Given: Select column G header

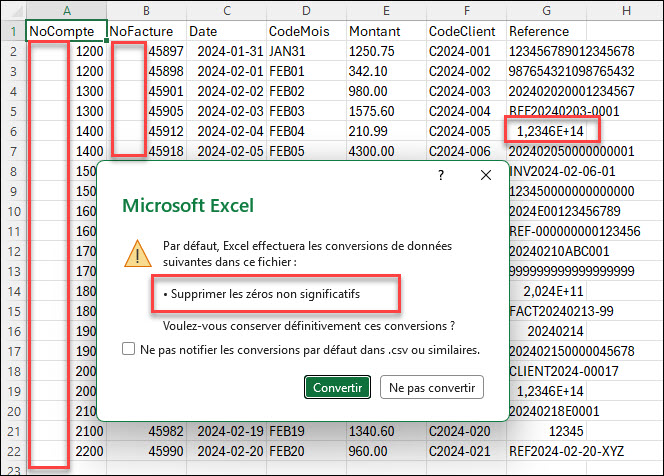Looking at the screenshot, I should [546, 11].
